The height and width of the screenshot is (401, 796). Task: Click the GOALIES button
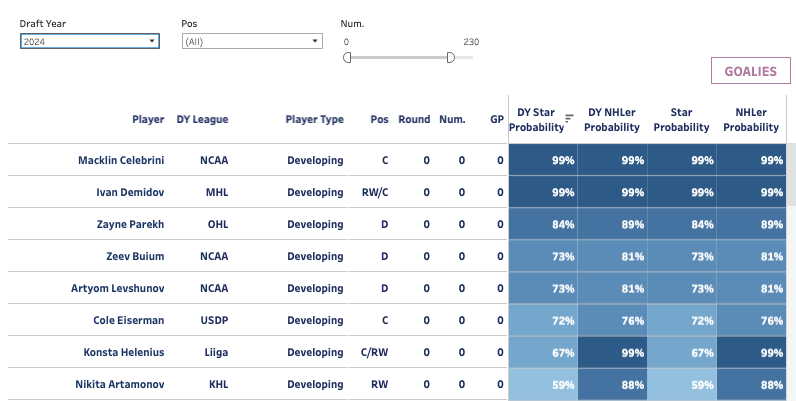coord(749,71)
